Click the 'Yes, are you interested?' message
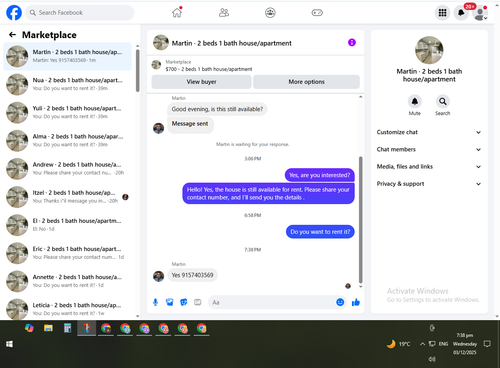The height and width of the screenshot is (368, 500). (320, 175)
